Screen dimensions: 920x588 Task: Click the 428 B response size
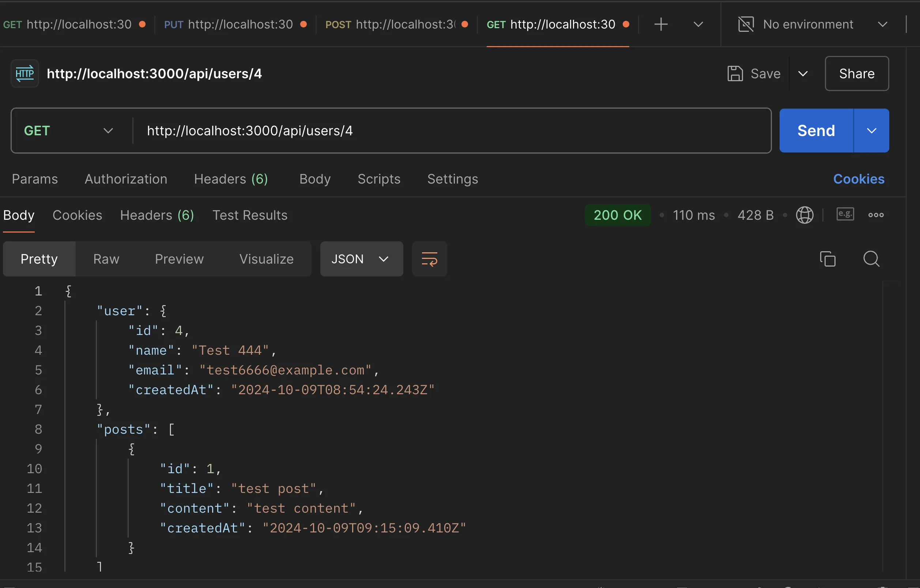tap(755, 215)
